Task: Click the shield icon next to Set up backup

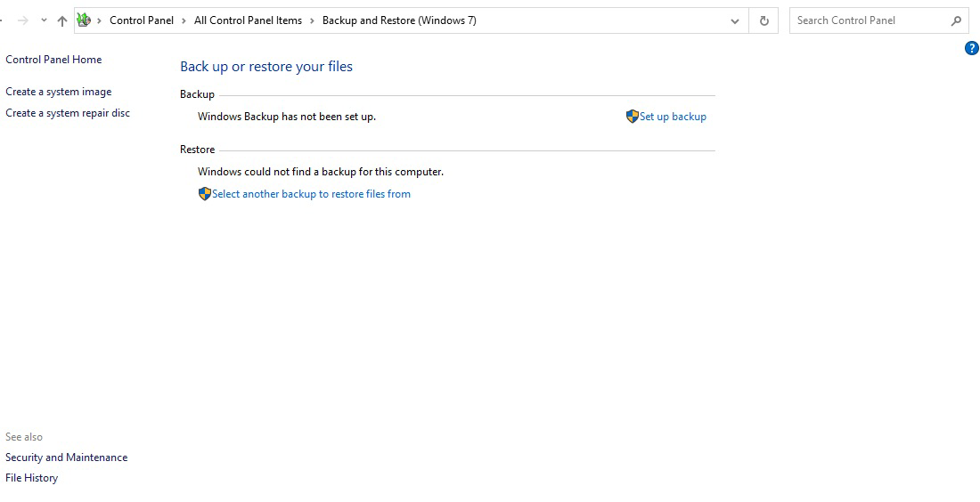Action: click(632, 116)
